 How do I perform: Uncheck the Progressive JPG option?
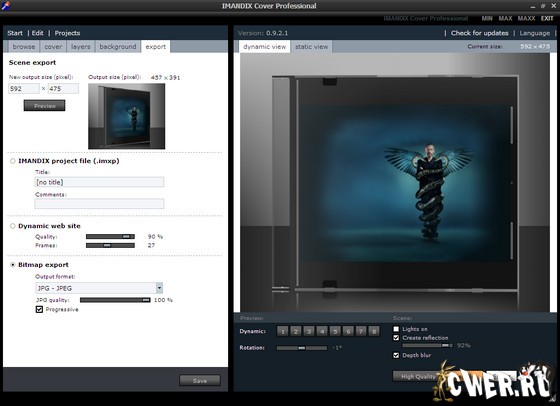click(39, 309)
